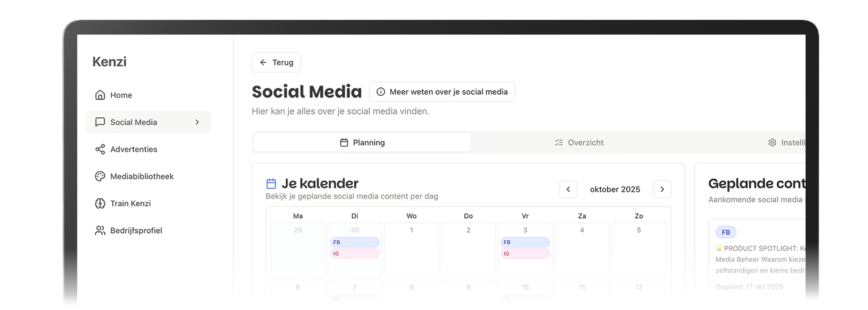Image resolution: width=868 pixels, height=310 pixels.
Task: Switch to the Planning tab
Action: [362, 143]
